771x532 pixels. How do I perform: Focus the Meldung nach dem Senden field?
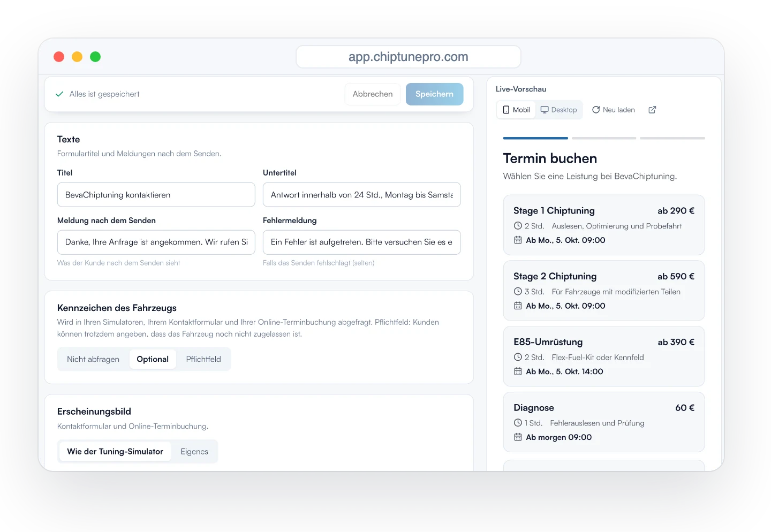click(x=156, y=242)
